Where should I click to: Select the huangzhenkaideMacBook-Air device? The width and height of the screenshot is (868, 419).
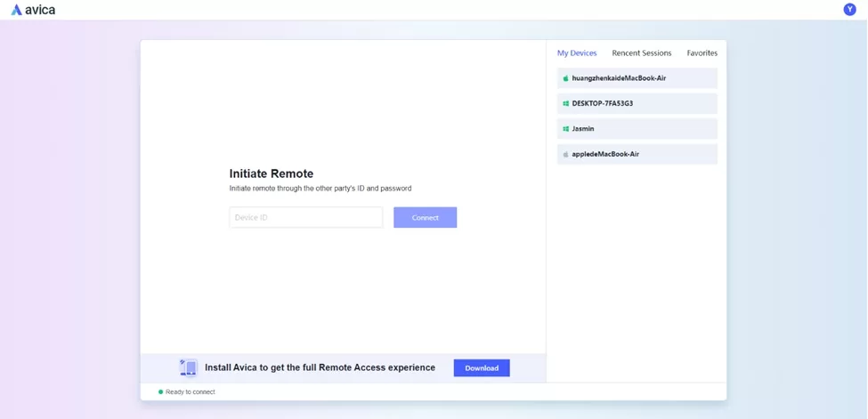[x=637, y=78]
